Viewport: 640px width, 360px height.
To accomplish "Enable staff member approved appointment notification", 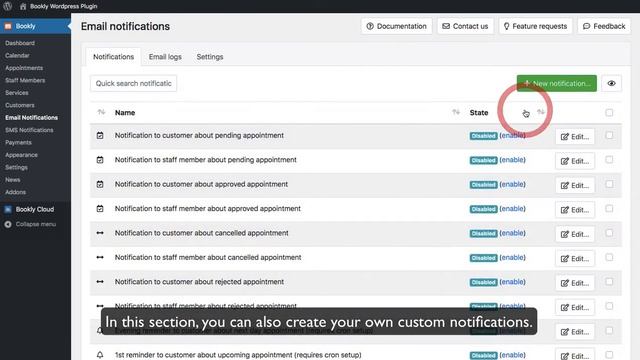I will pos(512,209).
